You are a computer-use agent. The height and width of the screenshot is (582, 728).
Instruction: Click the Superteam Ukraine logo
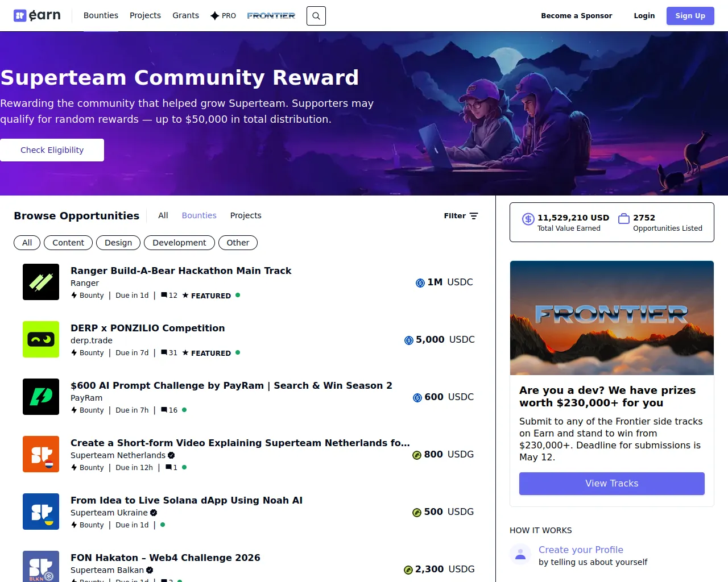(x=41, y=512)
